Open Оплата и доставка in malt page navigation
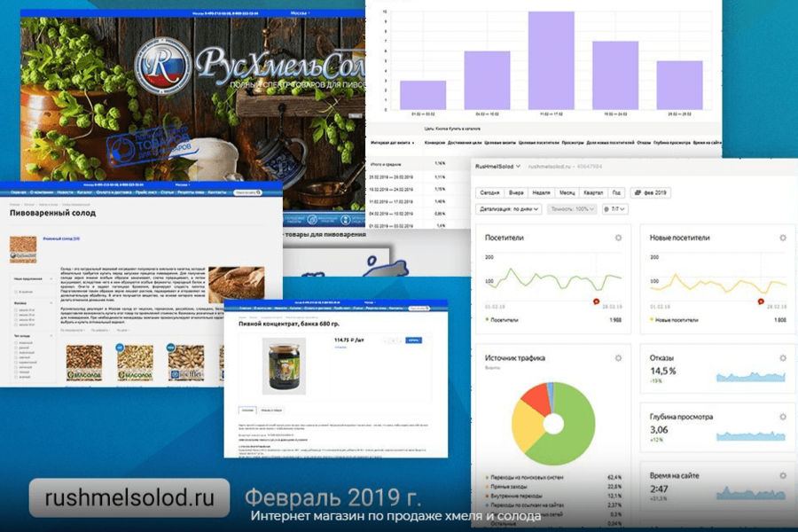This screenshot has width=798, height=532. 114,192
